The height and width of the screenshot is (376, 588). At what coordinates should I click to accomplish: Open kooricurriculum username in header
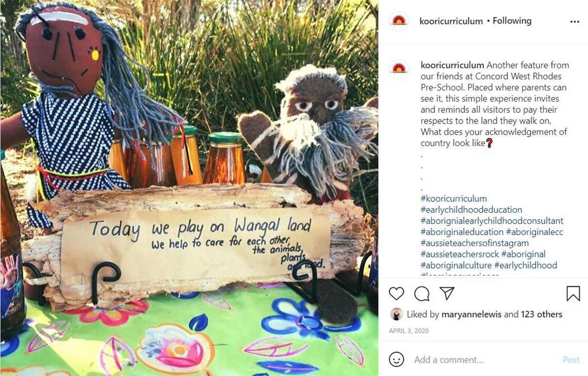pyautogui.click(x=451, y=21)
